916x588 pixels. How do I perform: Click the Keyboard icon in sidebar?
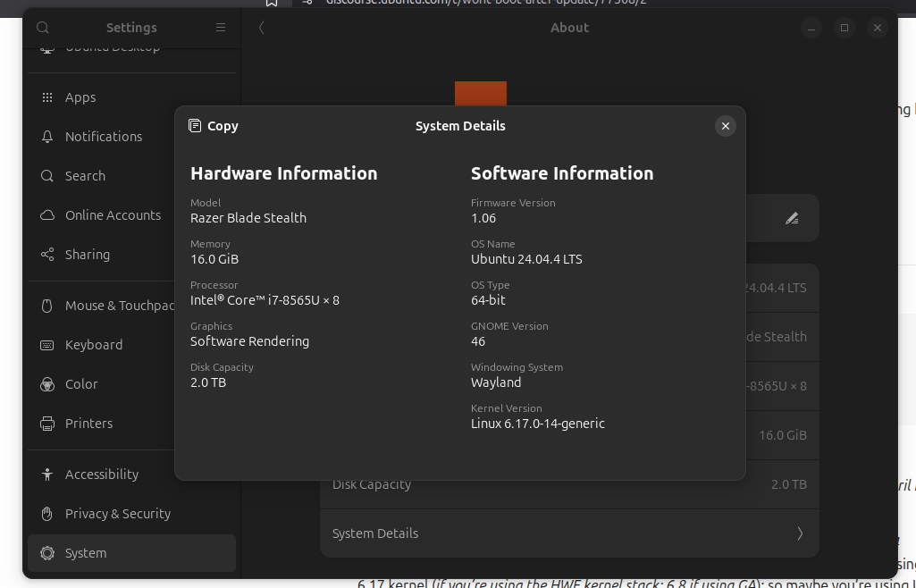[x=47, y=345]
